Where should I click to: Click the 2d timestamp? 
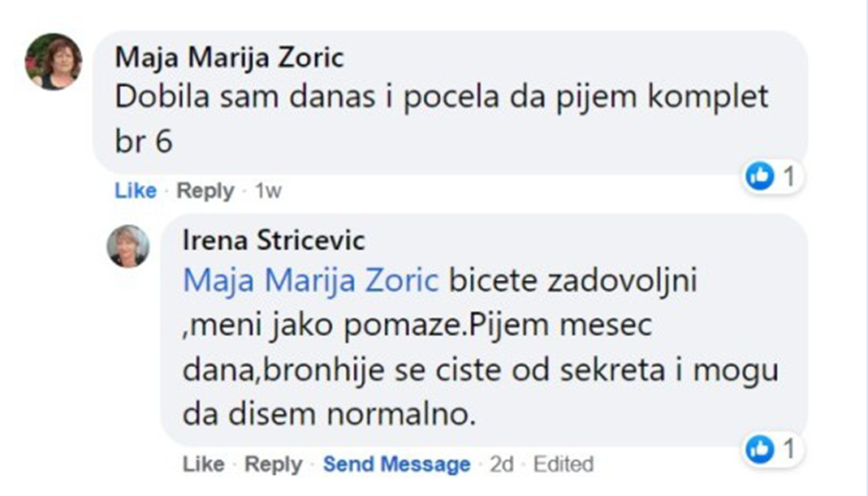click(x=502, y=464)
